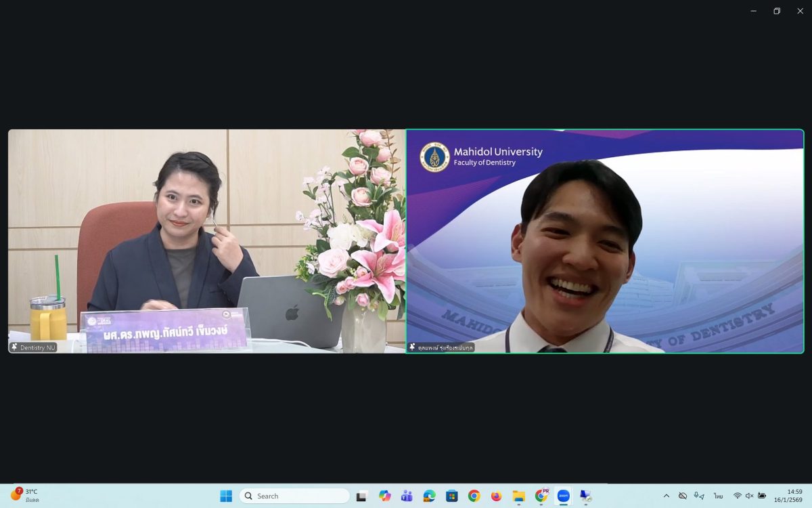Image resolution: width=812 pixels, height=508 pixels.
Task: Open Microsoft Store from taskbar
Action: click(x=451, y=496)
